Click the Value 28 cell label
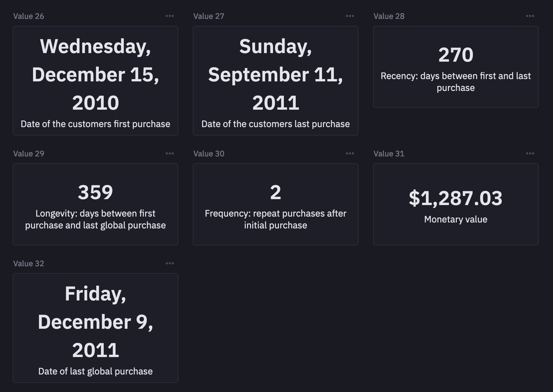Image resolution: width=553 pixels, height=392 pixels. 389,16
